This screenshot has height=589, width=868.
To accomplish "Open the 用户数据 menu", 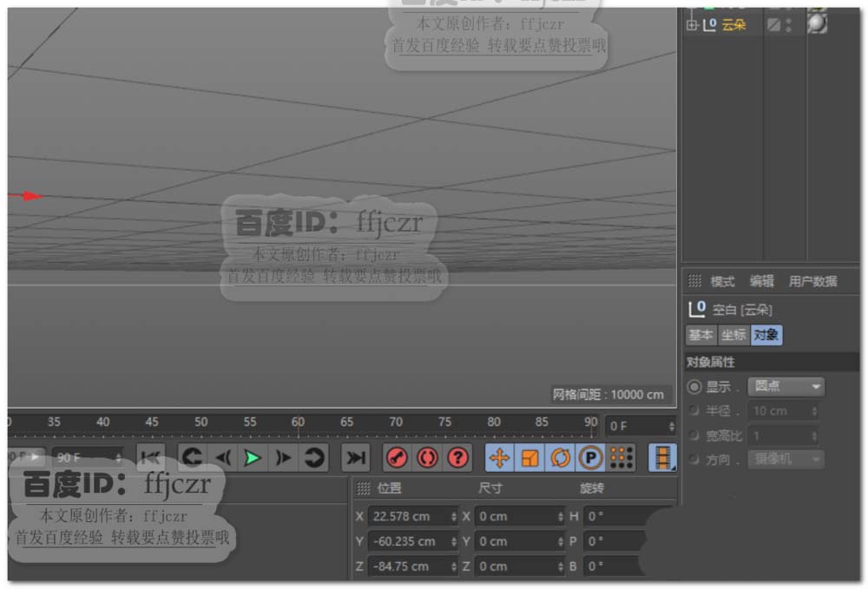I will point(812,282).
